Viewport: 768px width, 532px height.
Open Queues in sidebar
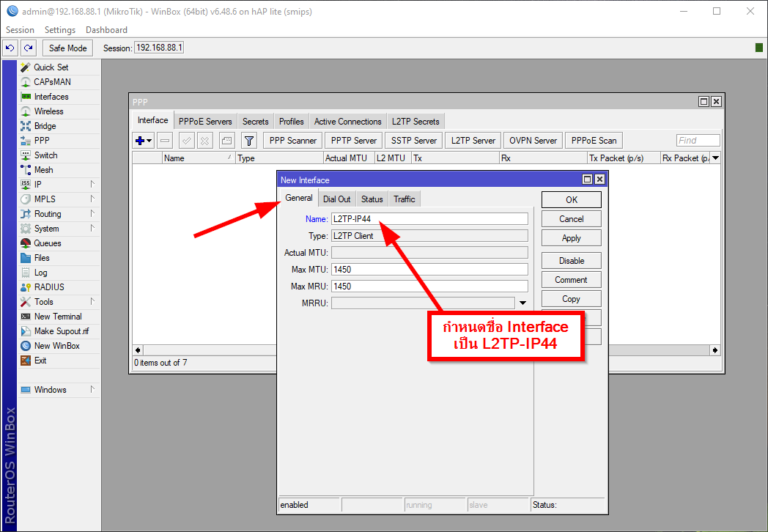click(48, 243)
